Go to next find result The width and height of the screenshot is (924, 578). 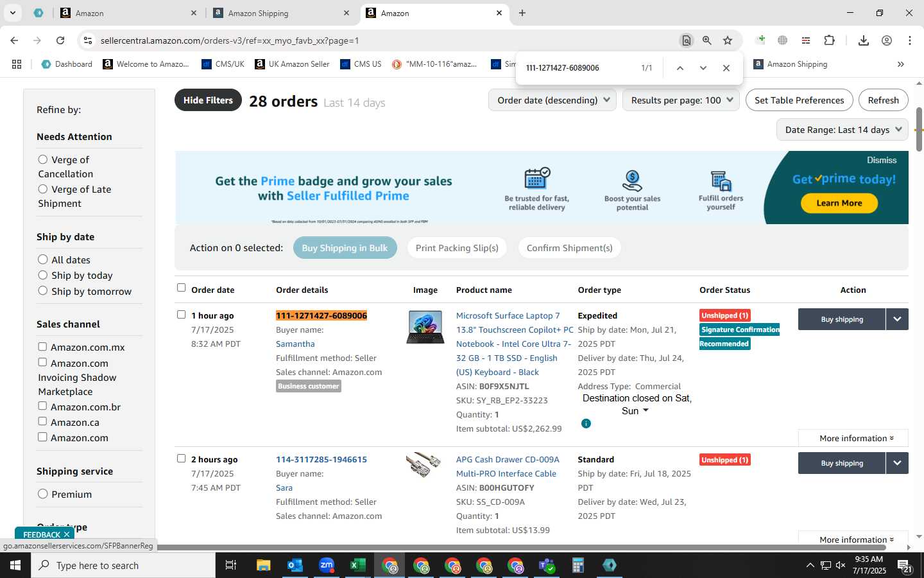coord(703,68)
